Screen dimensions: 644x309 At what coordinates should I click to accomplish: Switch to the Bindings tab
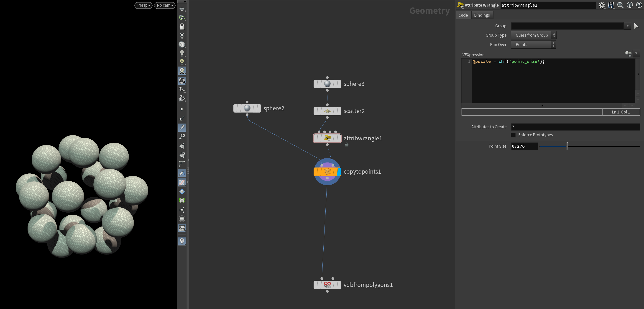pyautogui.click(x=482, y=15)
